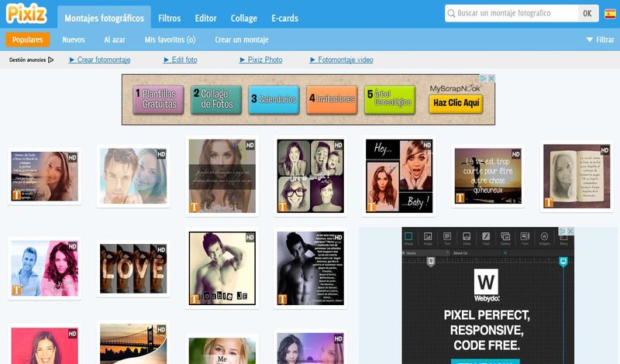This screenshot has width=620, height=364.
Task: Open the shirtless man with text montage
Action: pyautogui.click(x=311, y=269)
